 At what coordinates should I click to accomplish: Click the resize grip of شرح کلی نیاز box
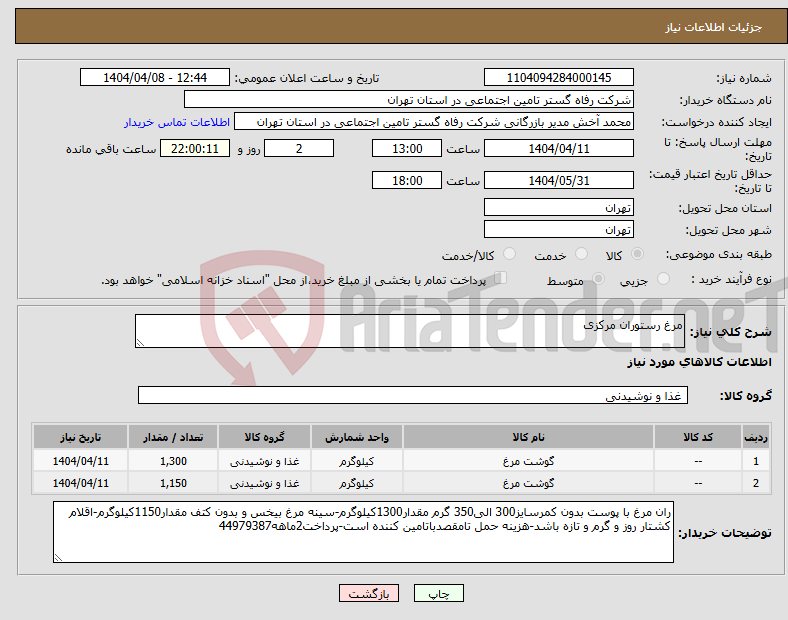(x=140, y=343)
